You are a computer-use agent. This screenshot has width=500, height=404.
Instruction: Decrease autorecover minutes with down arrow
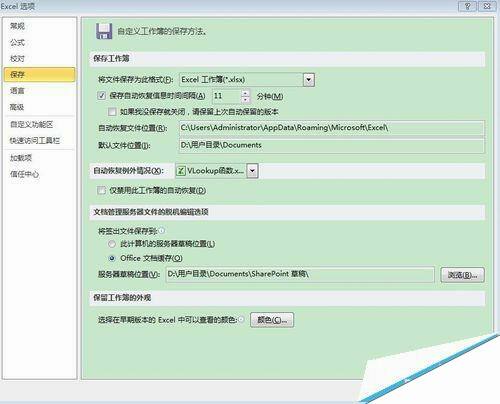click(246, 99)
